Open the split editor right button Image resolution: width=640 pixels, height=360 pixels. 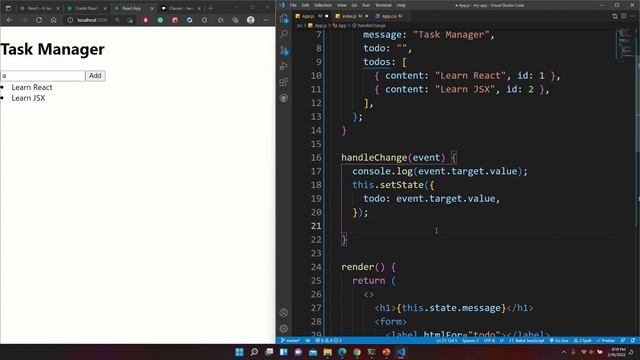tap(624, 16)
